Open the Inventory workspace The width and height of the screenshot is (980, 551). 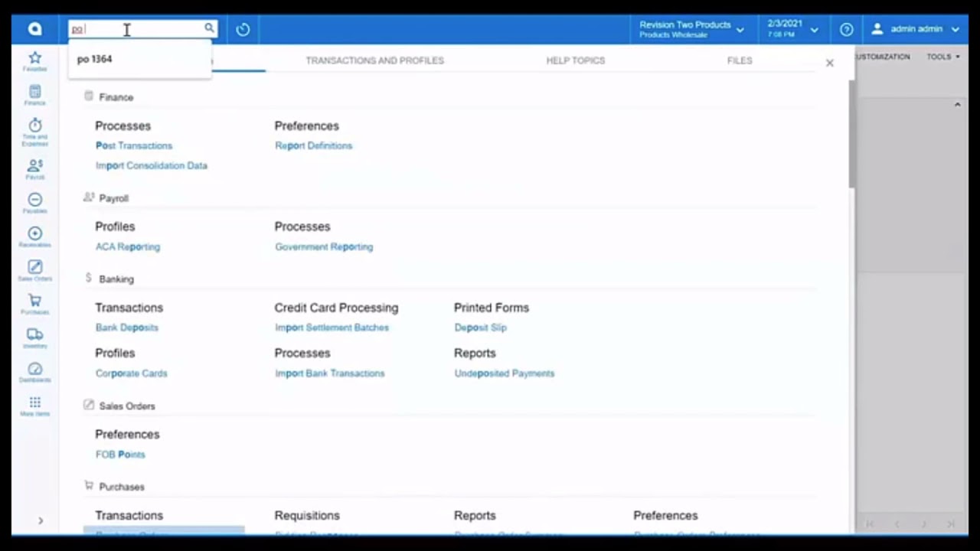(x=34, y=338)
